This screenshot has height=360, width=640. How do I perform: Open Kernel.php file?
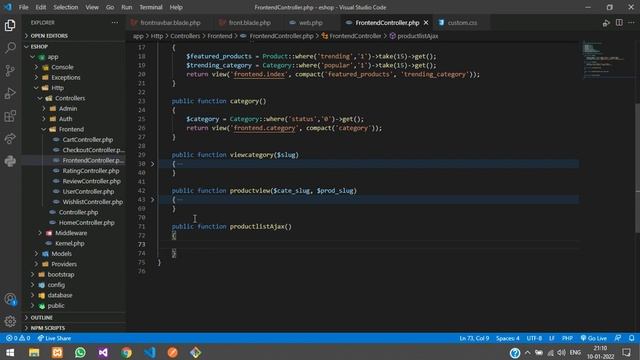tap(69, 244)
